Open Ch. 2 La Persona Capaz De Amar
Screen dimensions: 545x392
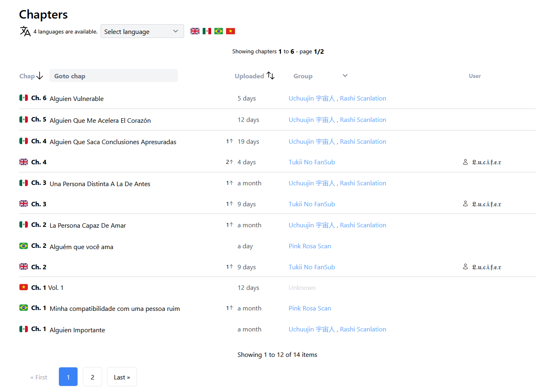tap(79, 225)
